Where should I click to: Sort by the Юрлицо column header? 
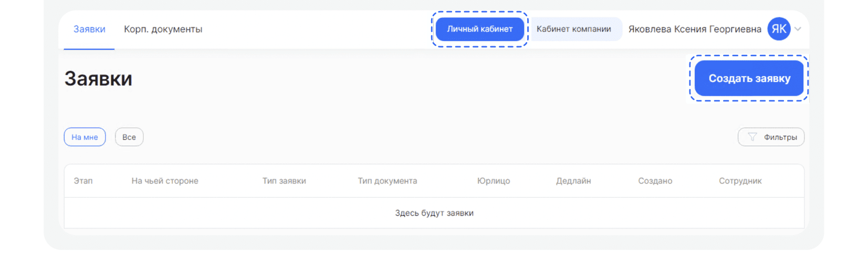click(x=494, y=181)
